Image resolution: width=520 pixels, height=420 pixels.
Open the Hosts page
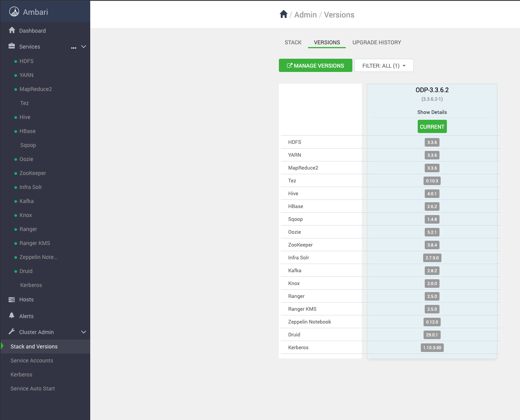[x=26, y=299]
